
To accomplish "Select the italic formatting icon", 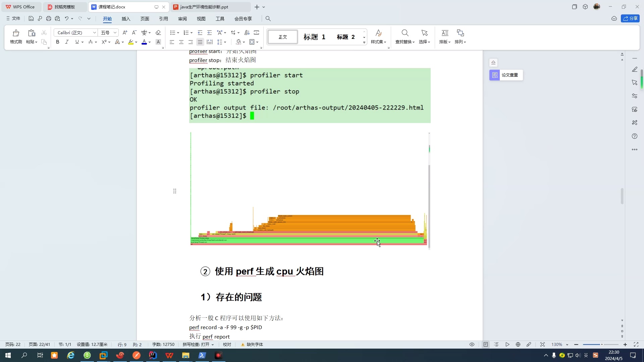I will 67,42.
